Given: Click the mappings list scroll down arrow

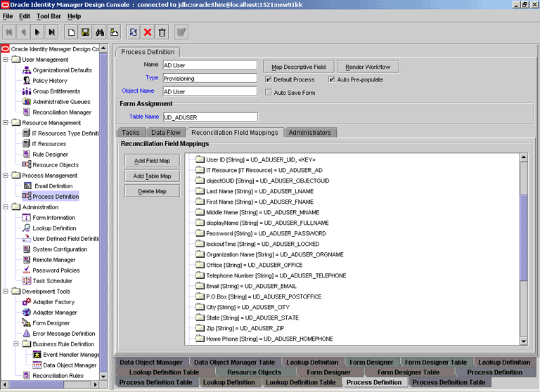Looking at the screenshot, I should click(523, 341).
